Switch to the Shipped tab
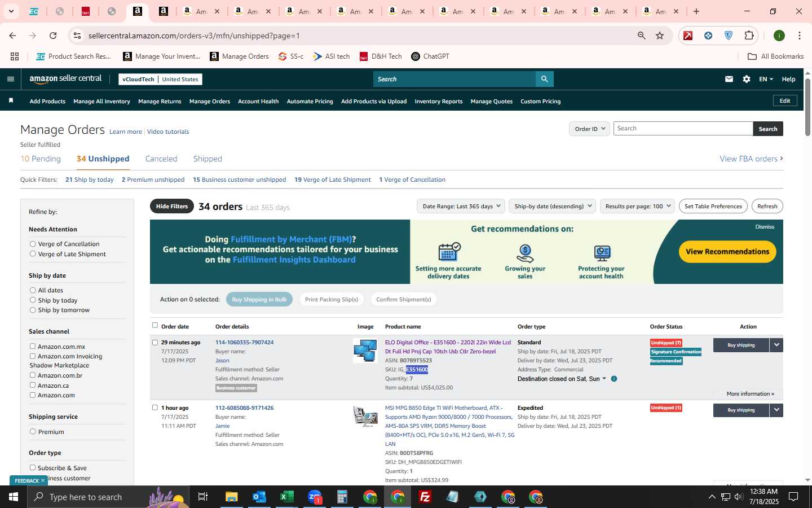 tap(208, 159)
